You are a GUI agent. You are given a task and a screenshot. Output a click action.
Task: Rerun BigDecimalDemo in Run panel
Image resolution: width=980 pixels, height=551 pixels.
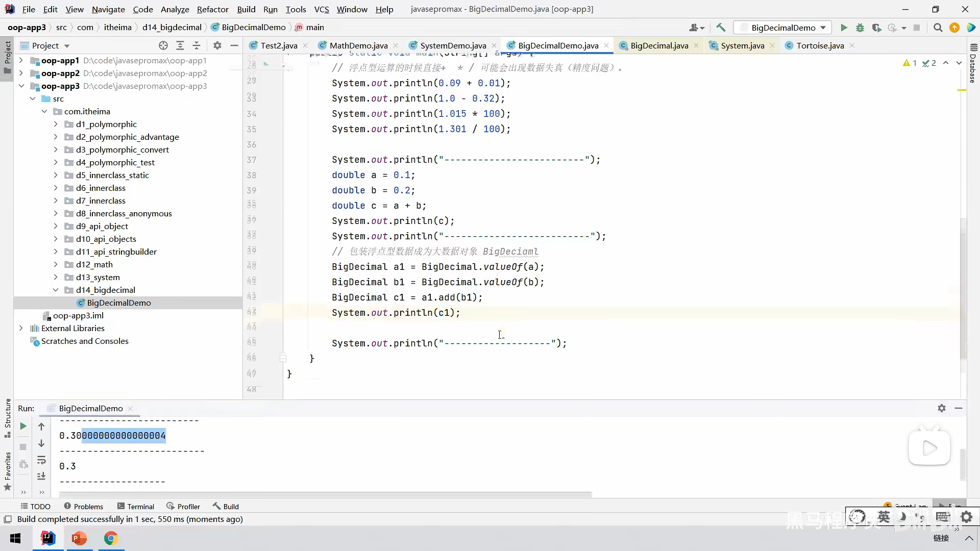click(23, 426)
